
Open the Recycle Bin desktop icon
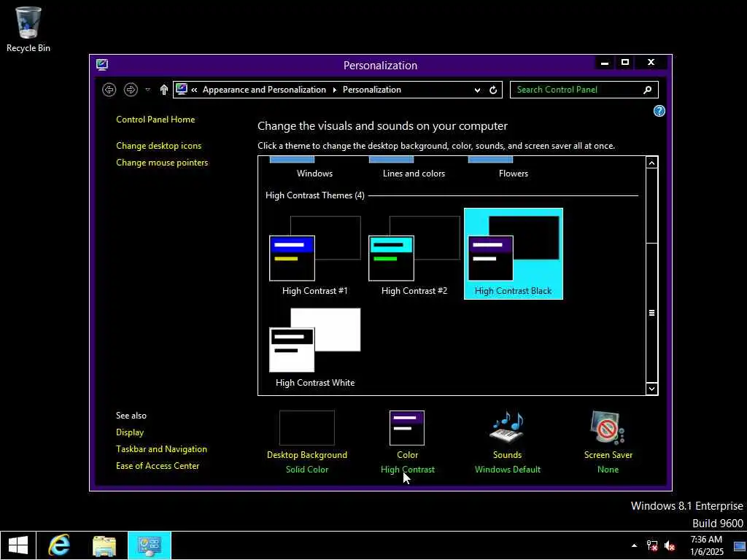tap(28, 29)
